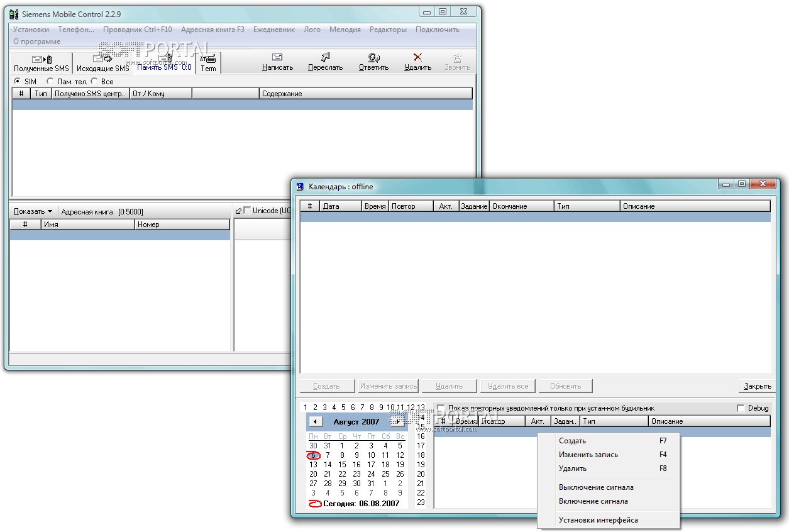The height and width of the screenshot is (532, 789).
Task: Select day 24 in the calendar
Action: coord(371,474)
